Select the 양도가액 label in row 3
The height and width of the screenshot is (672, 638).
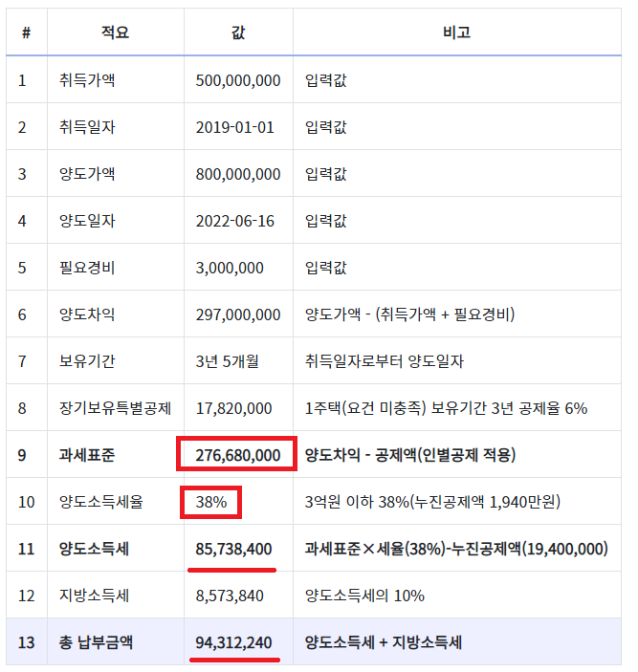[87, 174]
